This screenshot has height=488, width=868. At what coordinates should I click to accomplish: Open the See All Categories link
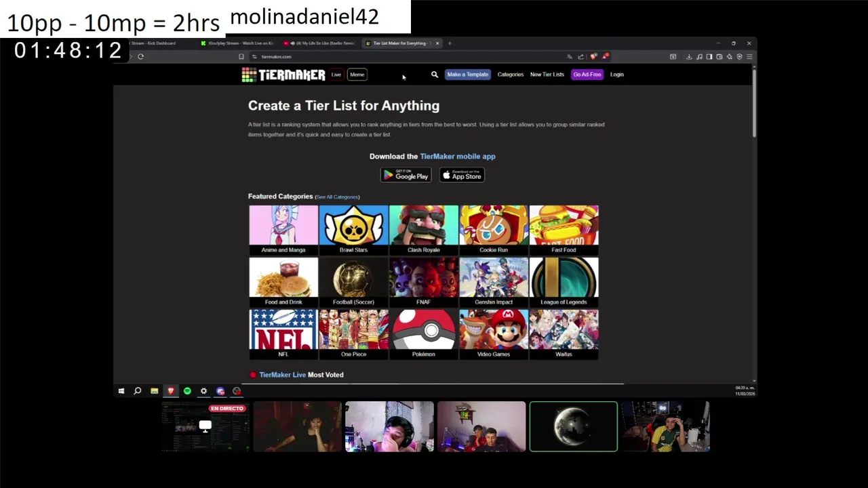tap(337, 197)
